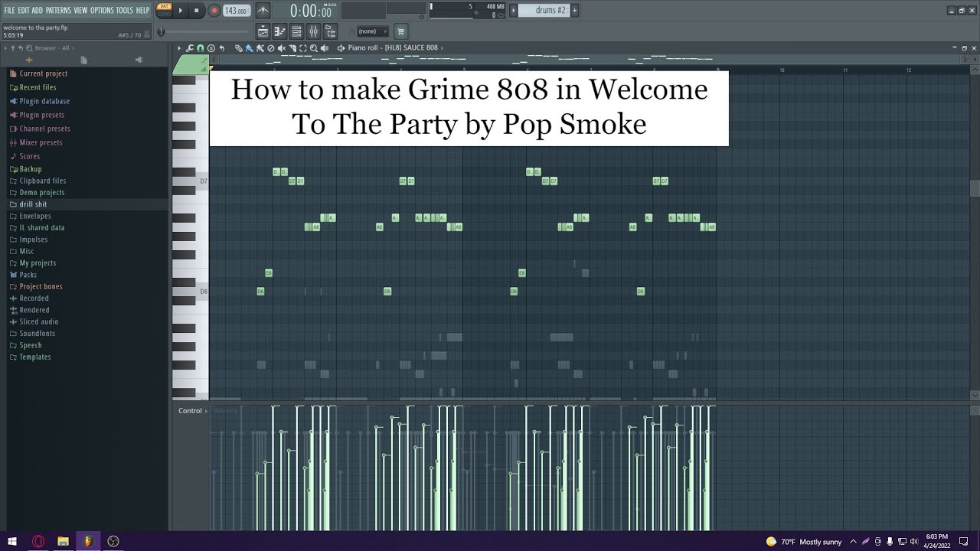Open the PATTERNS menu

click(x=58, y=10)
